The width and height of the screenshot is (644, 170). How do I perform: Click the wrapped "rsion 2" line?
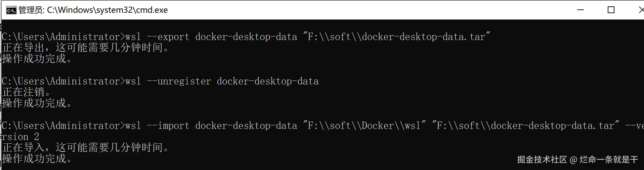click(x=20, y=137)
